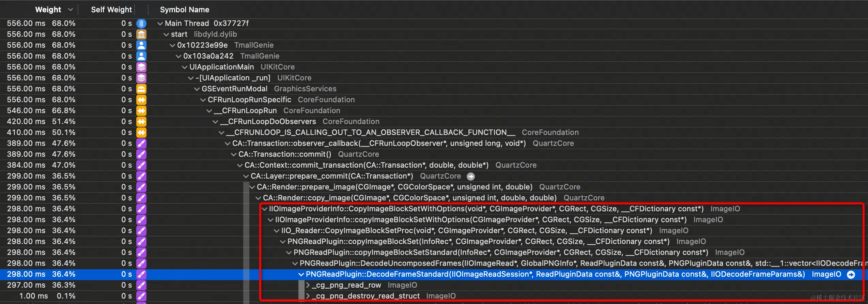Screen dimensions: 868x304
Task: Select lowercase copyImageBlockSetWithOptions row
Action: (434, 220)
